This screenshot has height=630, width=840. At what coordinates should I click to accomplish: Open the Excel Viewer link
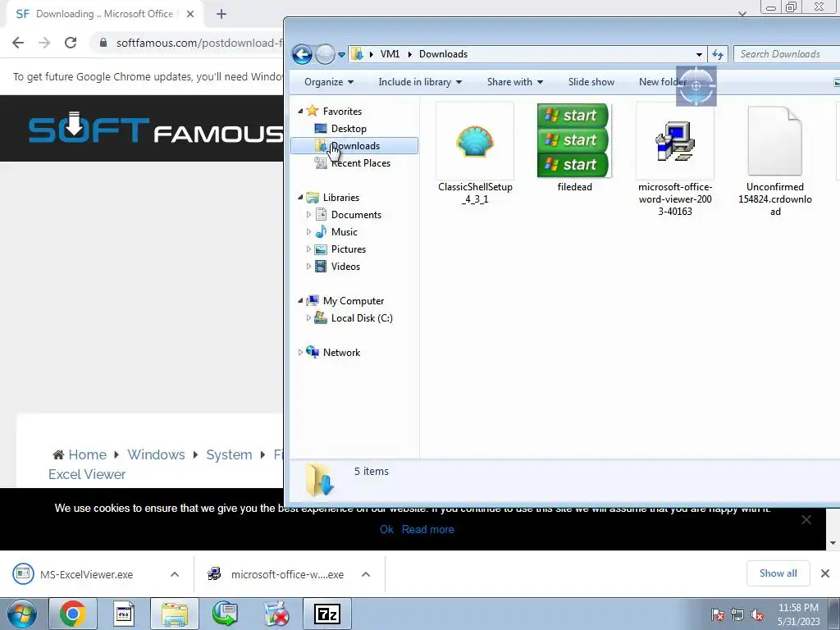[x=87, y=475]
